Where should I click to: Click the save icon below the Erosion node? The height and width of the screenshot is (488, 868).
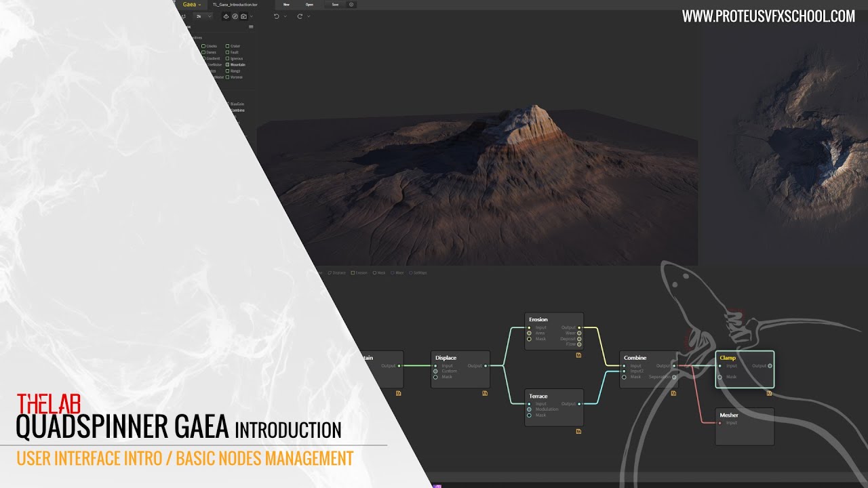tap(578, 354)
